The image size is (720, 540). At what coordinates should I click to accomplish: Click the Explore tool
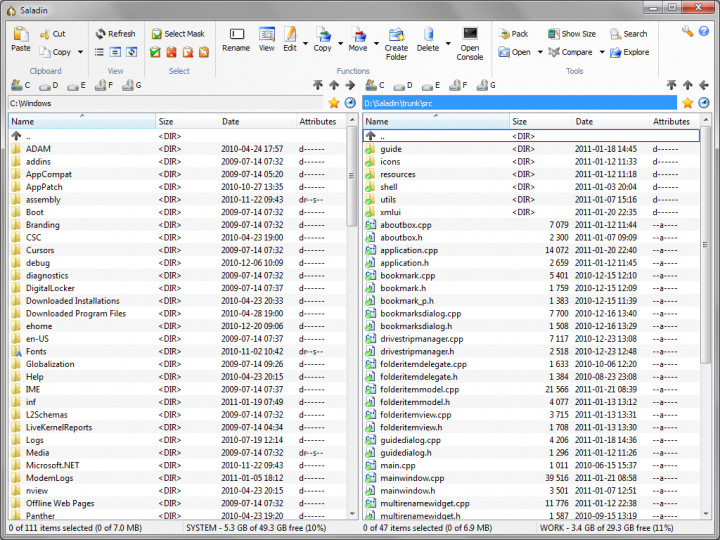point(630,52)
